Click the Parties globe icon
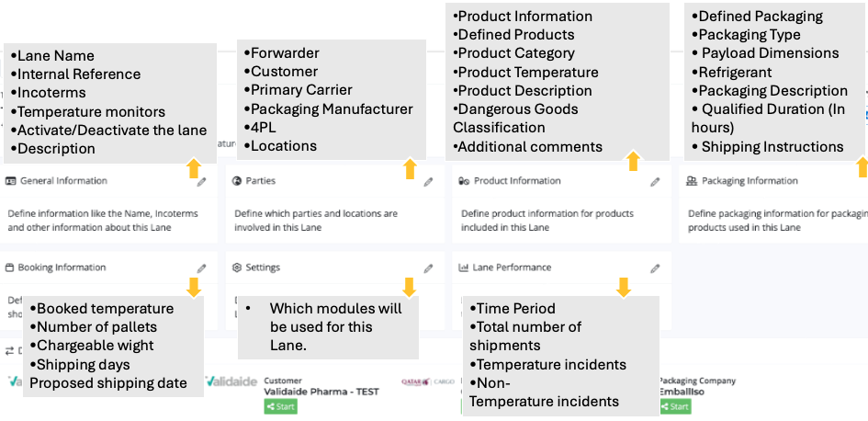 point(237,182)
